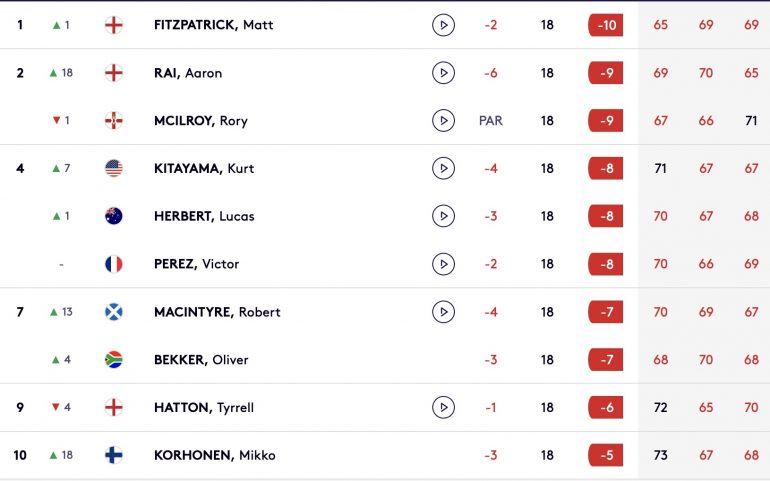The height and width of the screenshot is (481, 770).
Task: Open FITZPATRICK, Matt player row
Action: (x=385, y=25)
